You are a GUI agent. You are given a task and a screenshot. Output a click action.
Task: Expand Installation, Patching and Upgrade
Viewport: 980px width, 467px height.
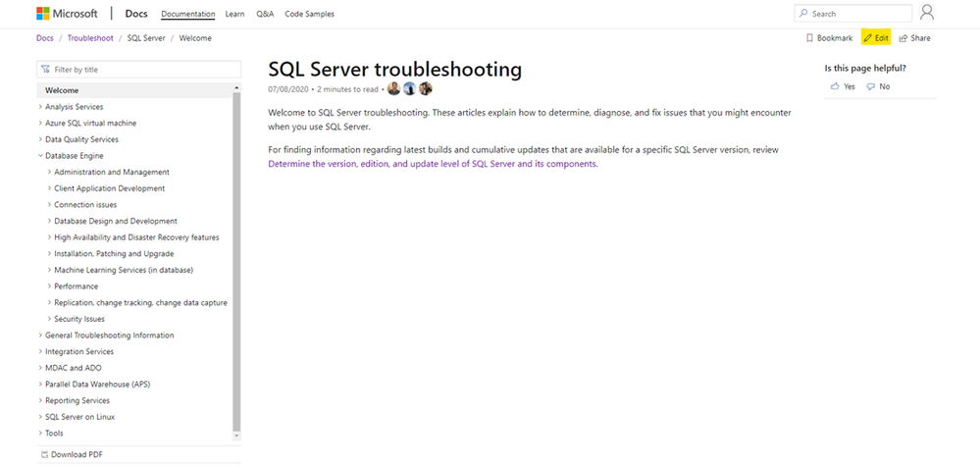click(49, 254)
